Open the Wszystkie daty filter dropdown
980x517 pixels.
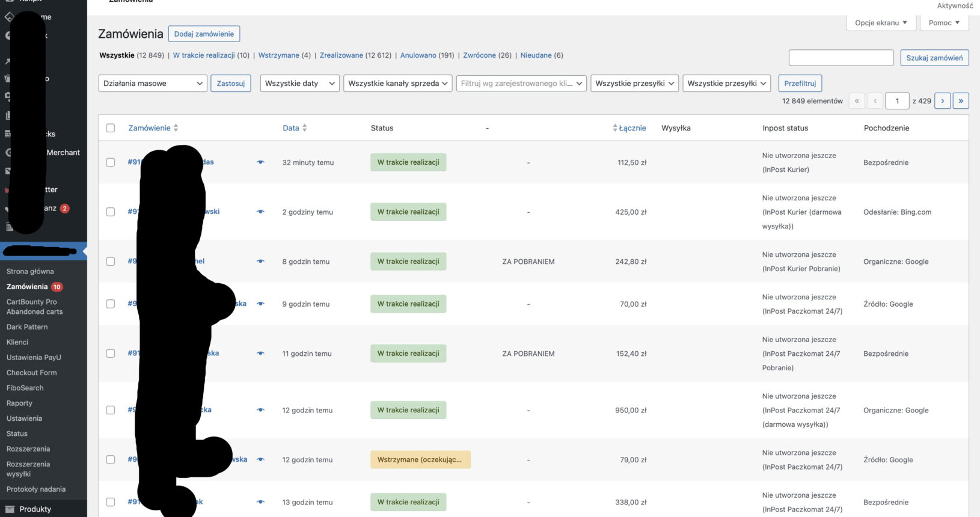[299, 84]
